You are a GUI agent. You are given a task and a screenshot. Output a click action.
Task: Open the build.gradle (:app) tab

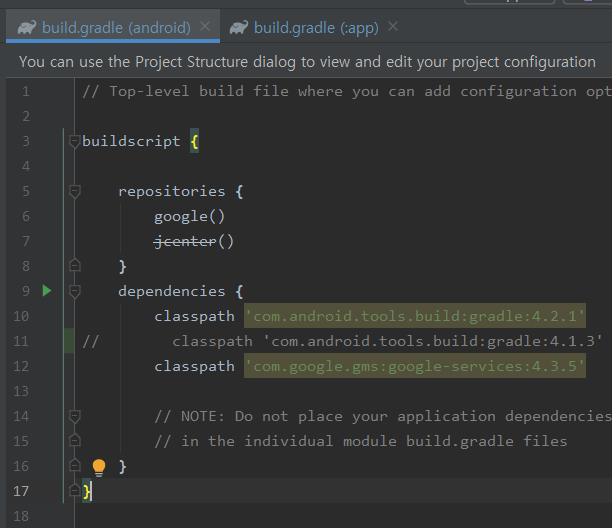(316, 27)
